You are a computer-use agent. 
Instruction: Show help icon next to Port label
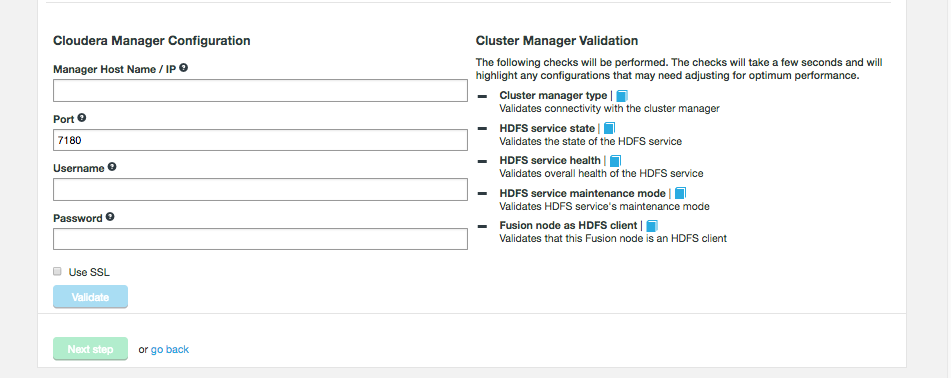82,118
